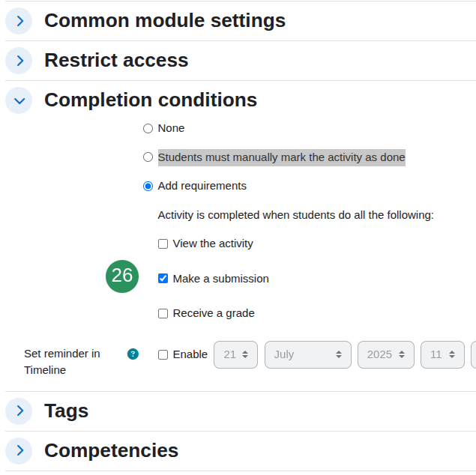Expand the Tags section chevron
Viewport: 476px width, 475px height.
click(19, 411)
